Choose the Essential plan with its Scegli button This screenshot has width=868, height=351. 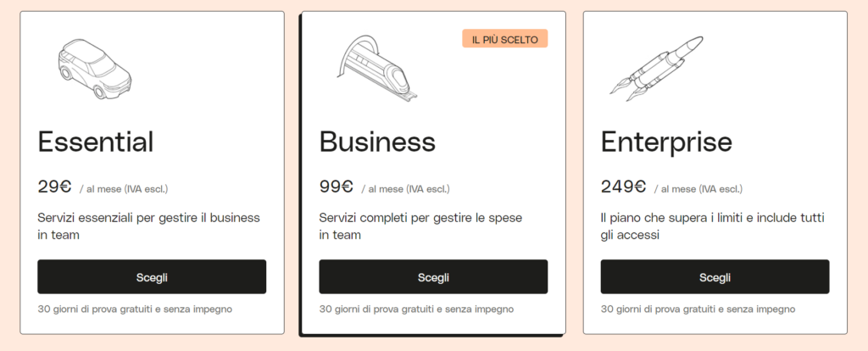point(152,277)
